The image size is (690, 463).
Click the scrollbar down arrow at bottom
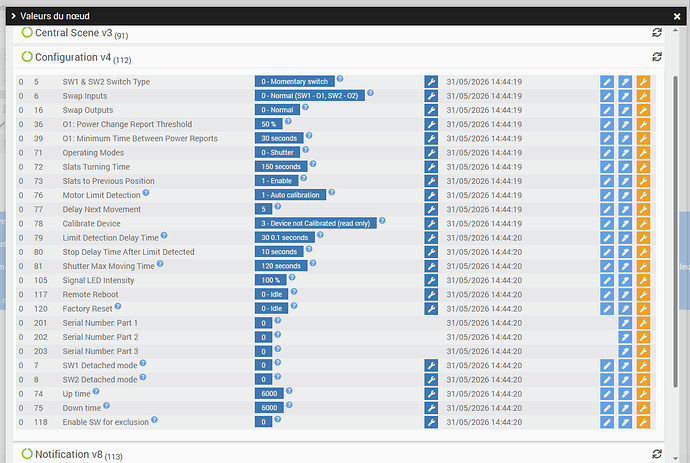coord(675,458)
